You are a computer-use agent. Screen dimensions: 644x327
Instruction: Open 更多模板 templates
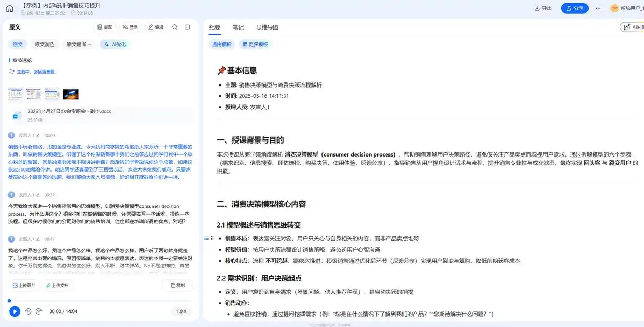tap(255, 45)
